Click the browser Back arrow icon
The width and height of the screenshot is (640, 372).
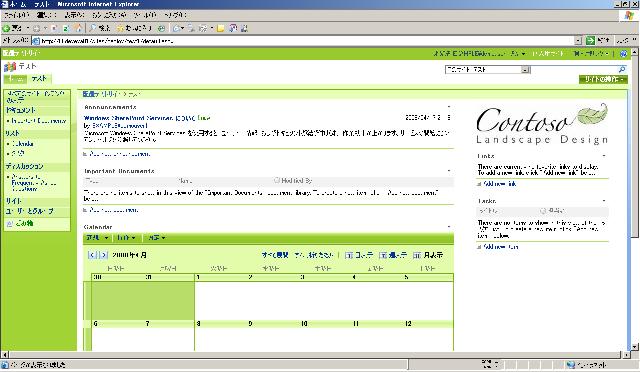(6, 28)
